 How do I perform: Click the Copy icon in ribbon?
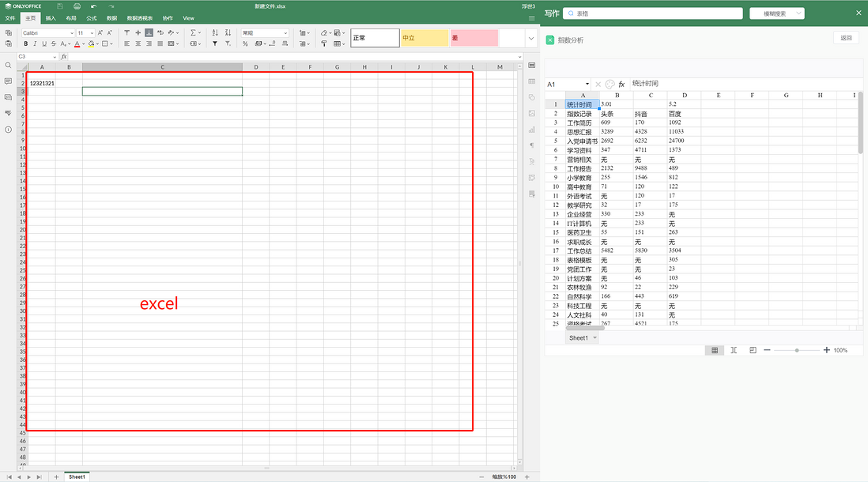[x=9, y=32]
